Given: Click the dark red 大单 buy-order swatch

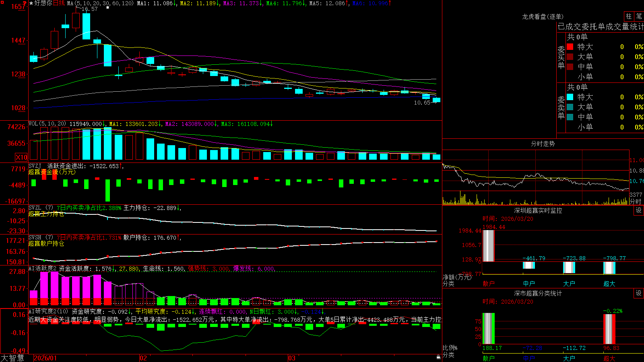Looking at the screenshot, I should pos(570,57).
